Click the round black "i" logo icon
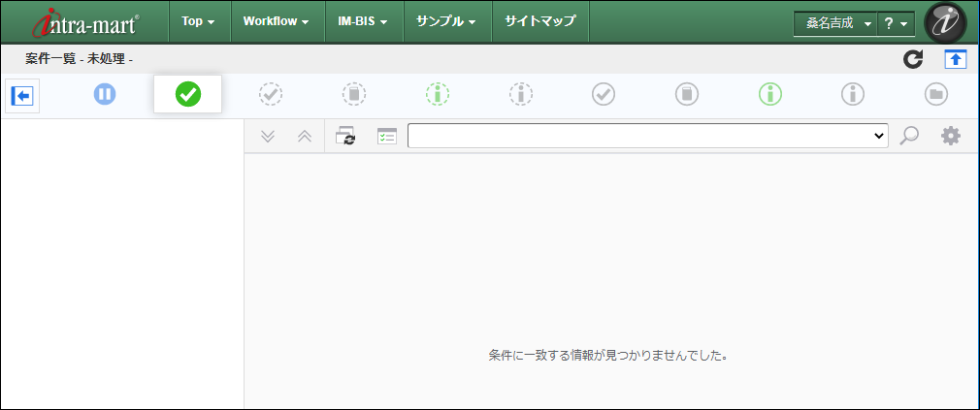980x410 pixels. [945, 23]
